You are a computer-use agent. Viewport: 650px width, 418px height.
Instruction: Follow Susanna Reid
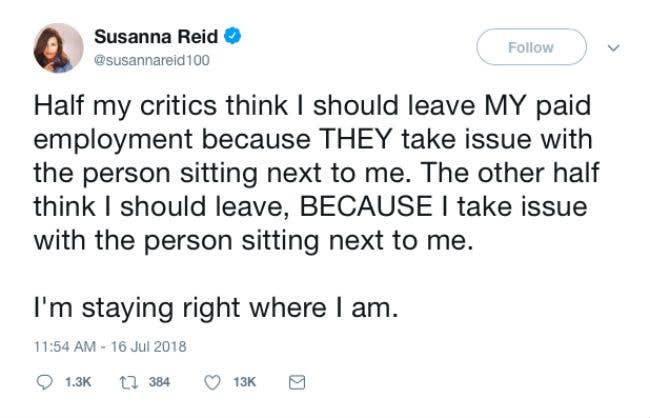(530, 47)
